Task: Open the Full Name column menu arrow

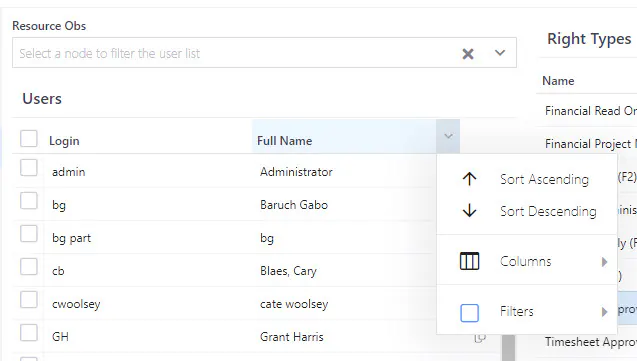Action: point(448,136)
